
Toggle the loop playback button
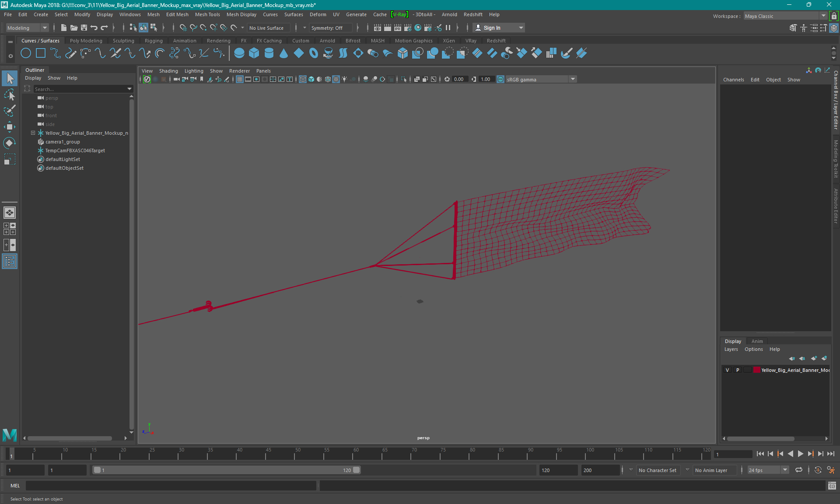tap(799, 470)
